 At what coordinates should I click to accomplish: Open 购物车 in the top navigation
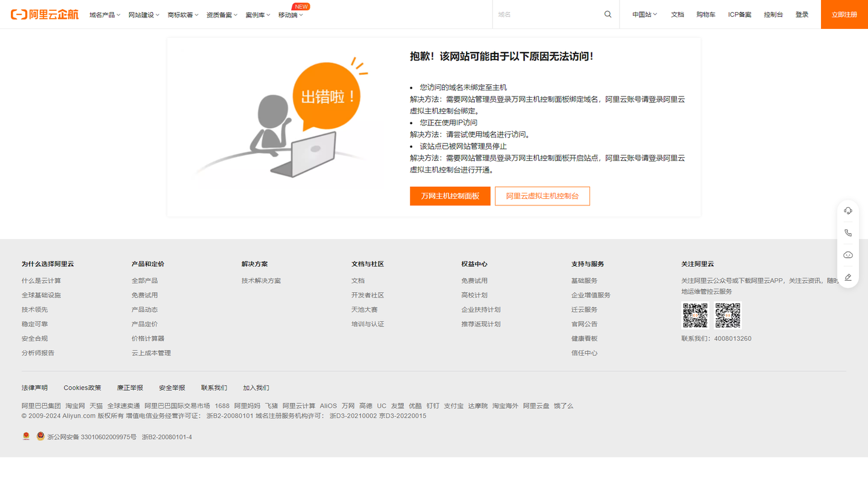706,14
